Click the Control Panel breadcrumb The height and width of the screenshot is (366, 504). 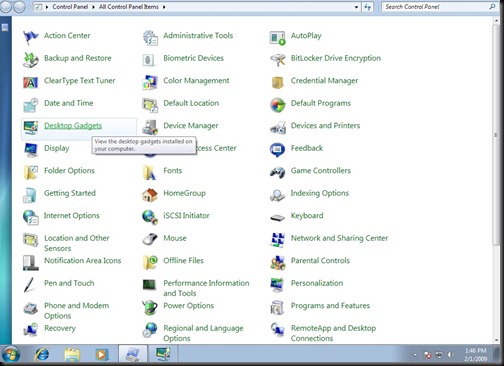(x=70, y=7)
